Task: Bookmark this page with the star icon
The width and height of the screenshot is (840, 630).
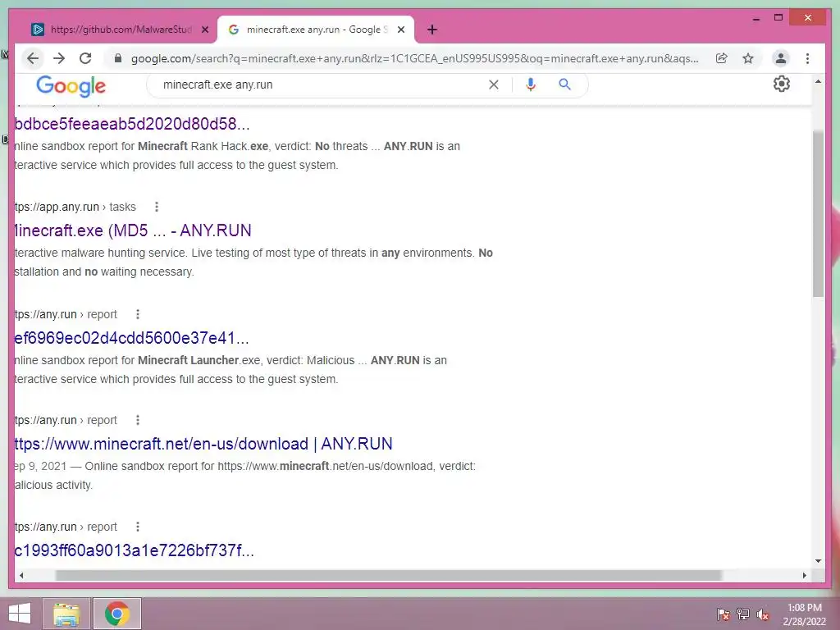Action: 748,58
